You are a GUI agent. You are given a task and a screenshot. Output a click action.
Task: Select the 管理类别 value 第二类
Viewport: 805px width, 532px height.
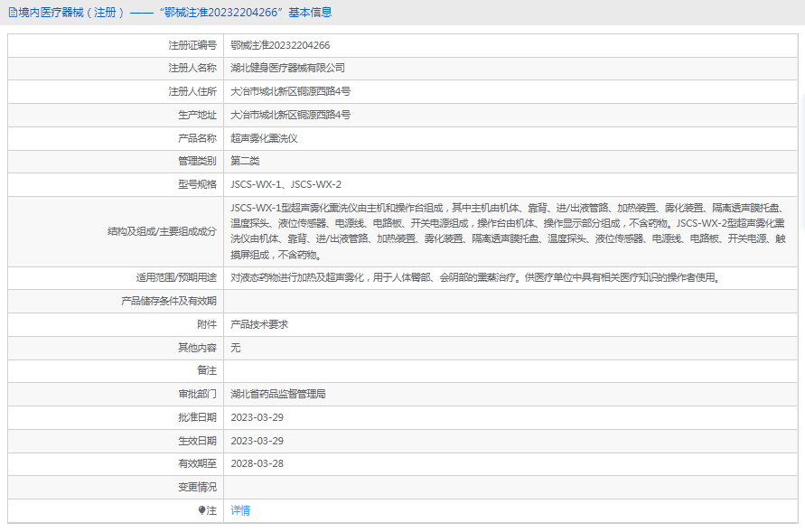click(245, 161)
